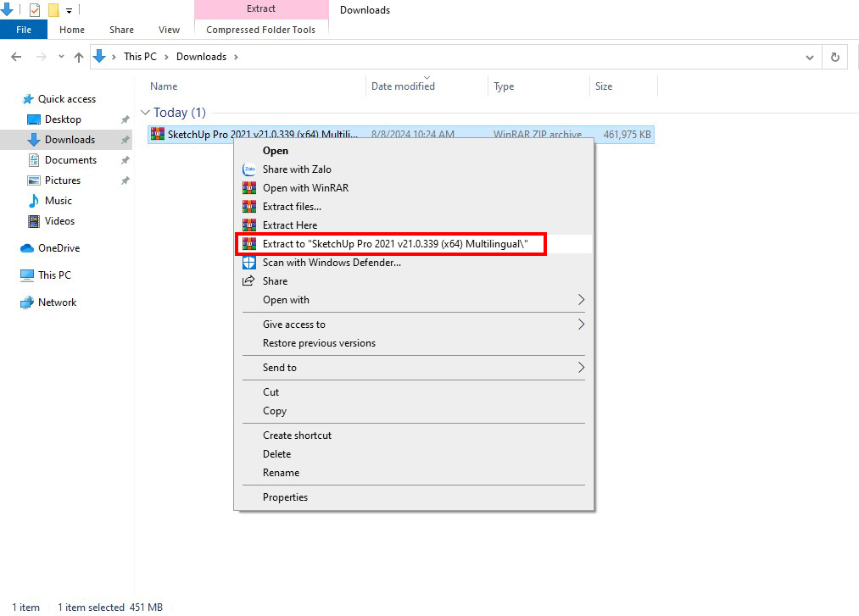Image resolution: width=859 pixels, height=616 pixels.
Task: Expand the Send to submenu
Action: 581,368
